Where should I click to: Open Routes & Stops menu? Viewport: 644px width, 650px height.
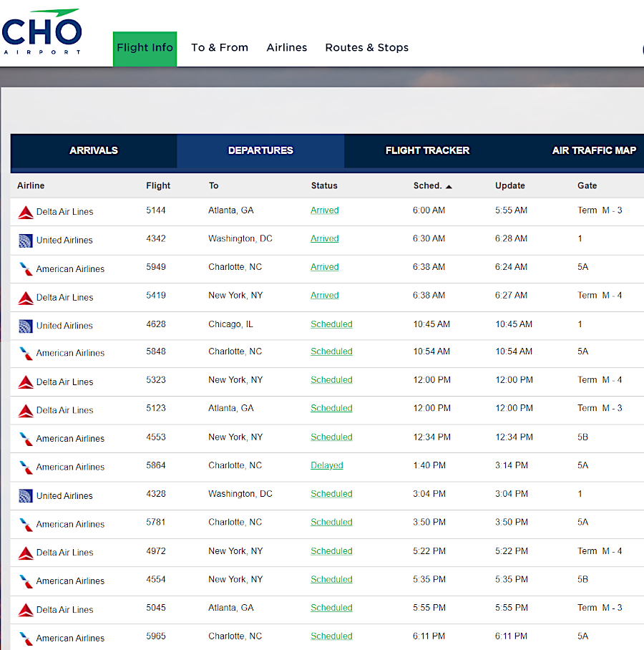point(367,48)
